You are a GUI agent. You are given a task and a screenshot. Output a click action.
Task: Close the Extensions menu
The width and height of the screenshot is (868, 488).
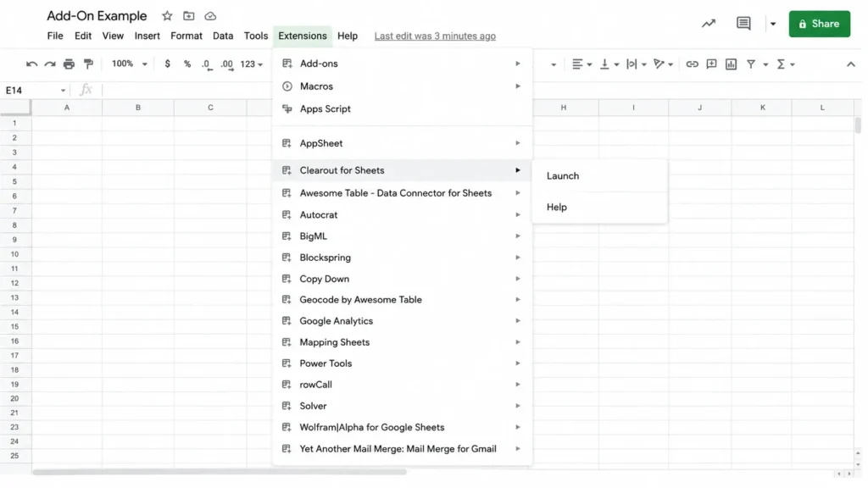point(303,36)
